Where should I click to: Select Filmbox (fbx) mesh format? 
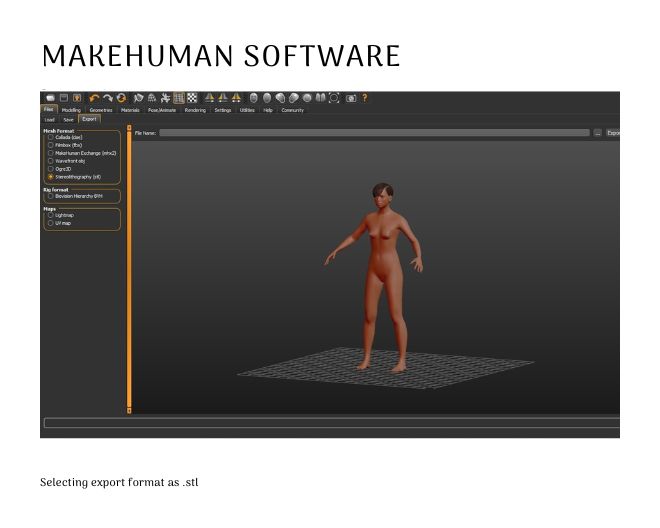(x=65, y=145)
